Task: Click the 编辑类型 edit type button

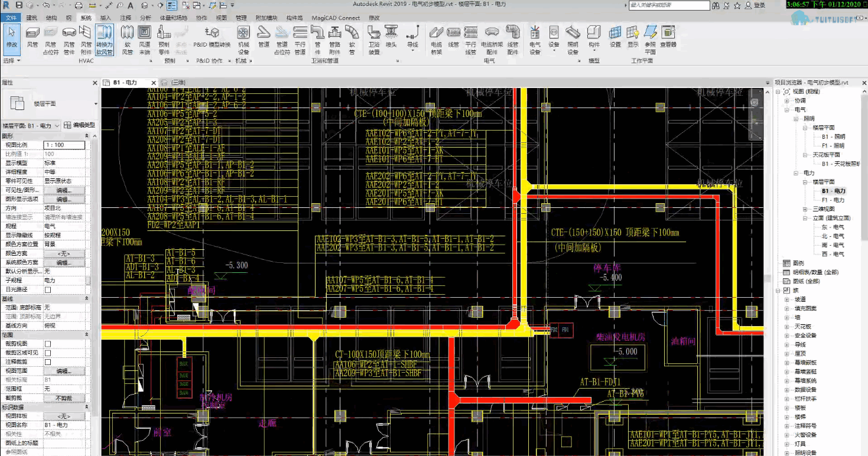Action: point(79,125)
